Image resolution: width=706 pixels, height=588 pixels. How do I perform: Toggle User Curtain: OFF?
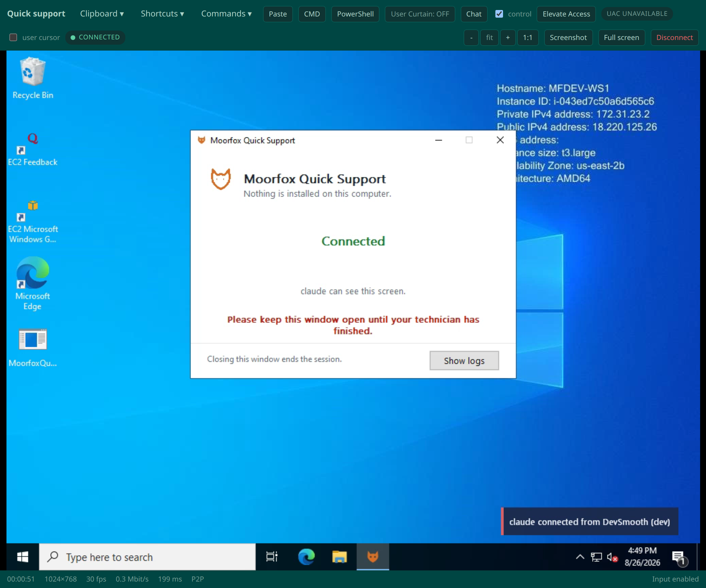(419, 14)
